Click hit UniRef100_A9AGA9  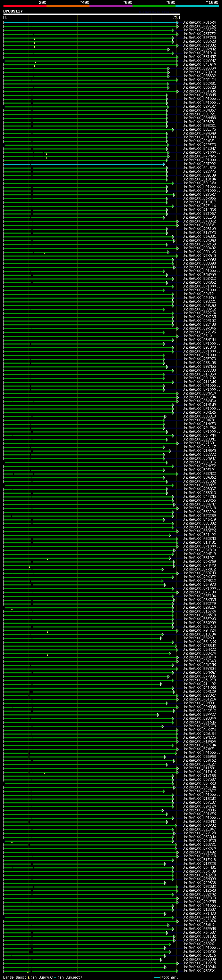click(x=199, y=133)
